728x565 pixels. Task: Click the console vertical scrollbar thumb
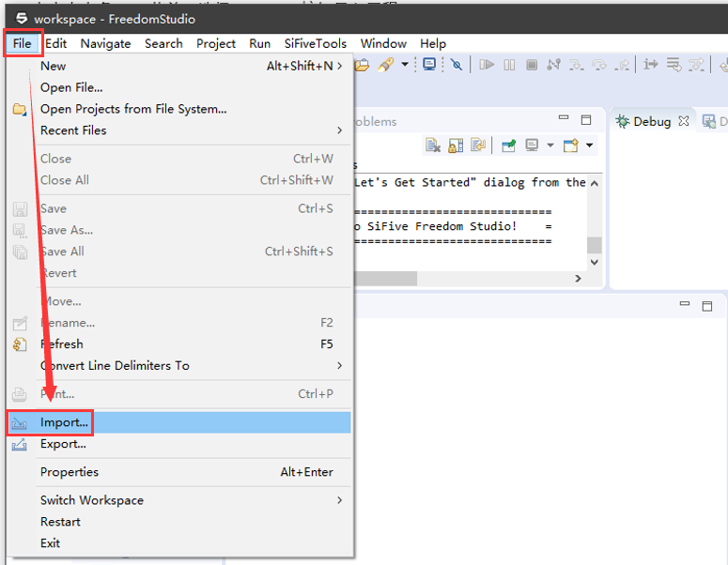pos(595,245)
